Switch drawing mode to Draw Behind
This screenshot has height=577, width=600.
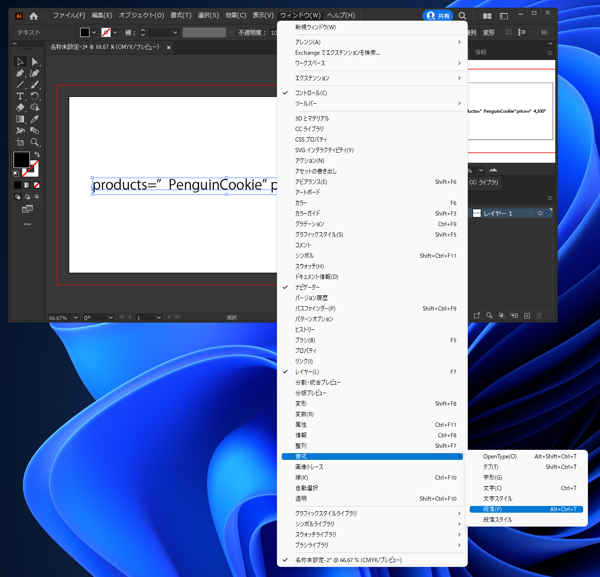27,197
